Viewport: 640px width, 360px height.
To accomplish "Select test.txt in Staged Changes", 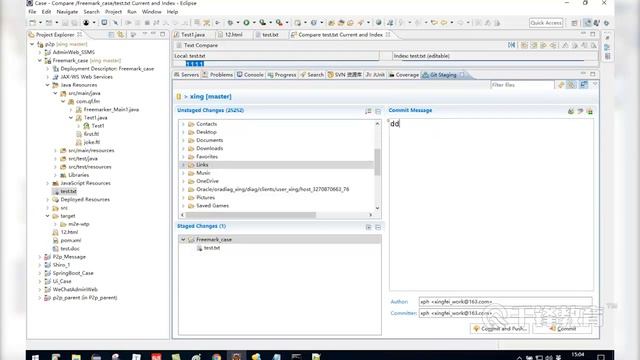I will click(212, 248).
